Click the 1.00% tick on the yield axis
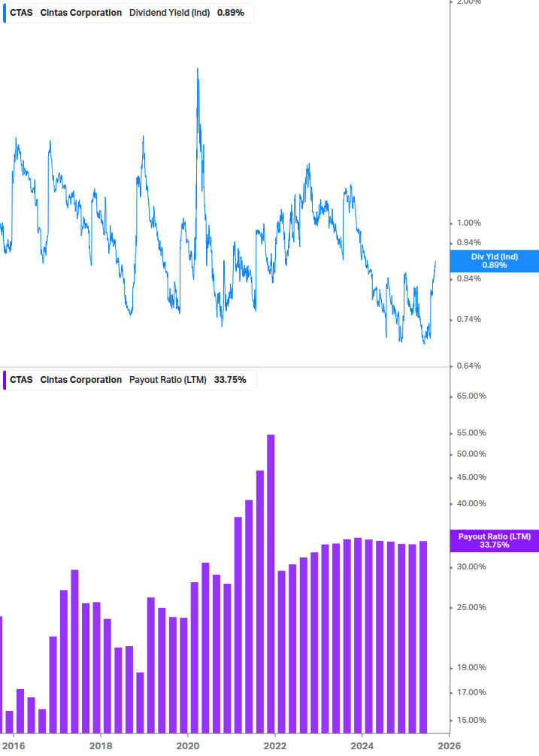This screenshot has height=756, width=539. pyautogui.click(x=468, y=223)
